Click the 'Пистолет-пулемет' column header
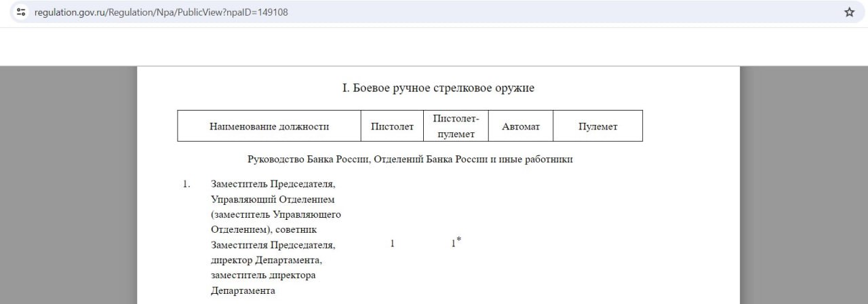Screen dimensions: 868x304 point(456,126)
